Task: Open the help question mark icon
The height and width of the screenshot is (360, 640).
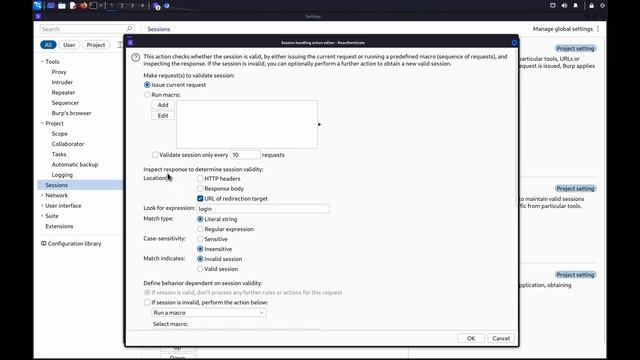Action: [136, 58]
